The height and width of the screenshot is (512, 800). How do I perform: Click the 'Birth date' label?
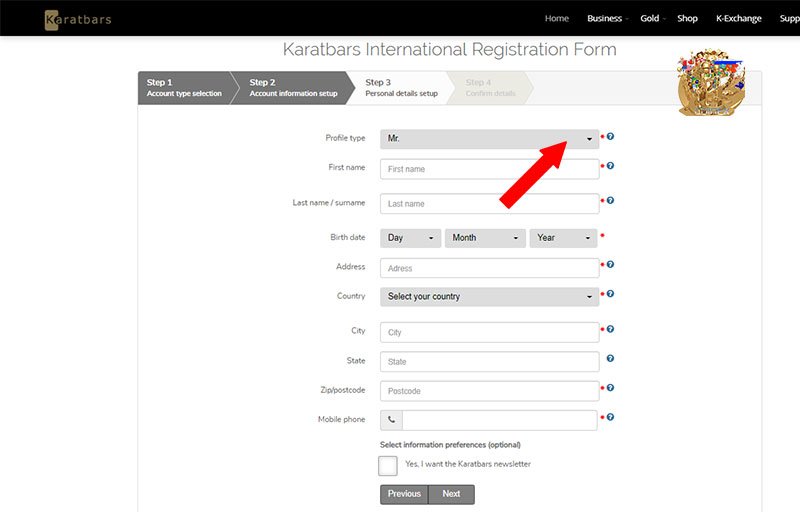[x=347, y=237]
